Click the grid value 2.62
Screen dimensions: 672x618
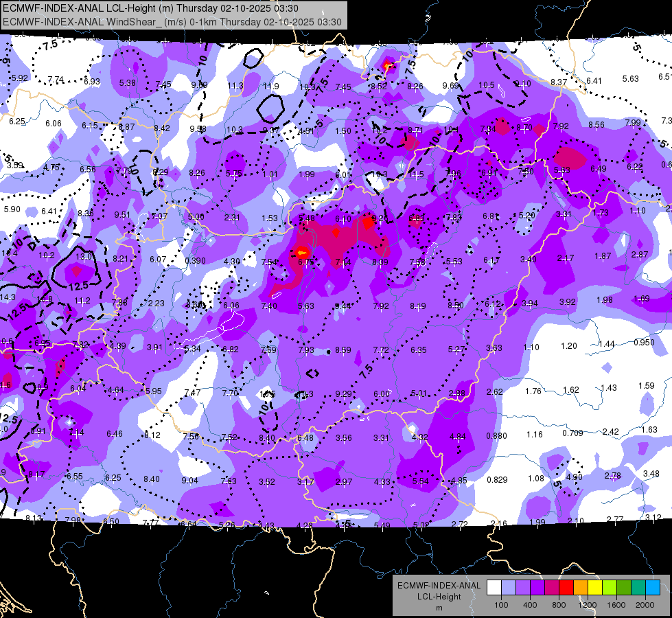tap(495, 391)
